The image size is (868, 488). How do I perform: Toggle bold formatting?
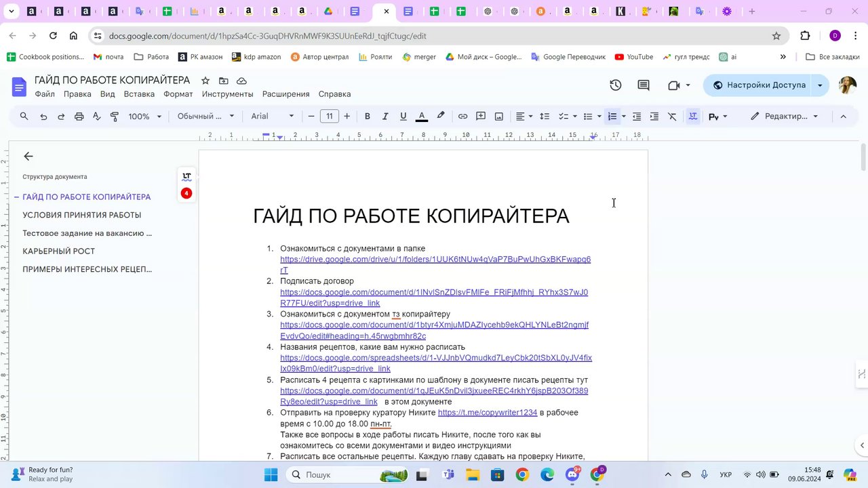(368, 117)
